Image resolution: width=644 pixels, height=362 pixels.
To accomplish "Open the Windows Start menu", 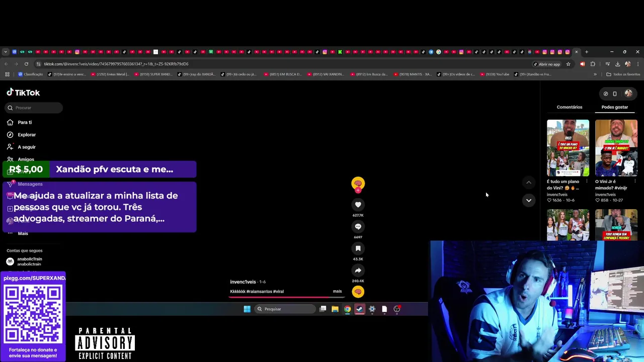I will coord(247,309).
